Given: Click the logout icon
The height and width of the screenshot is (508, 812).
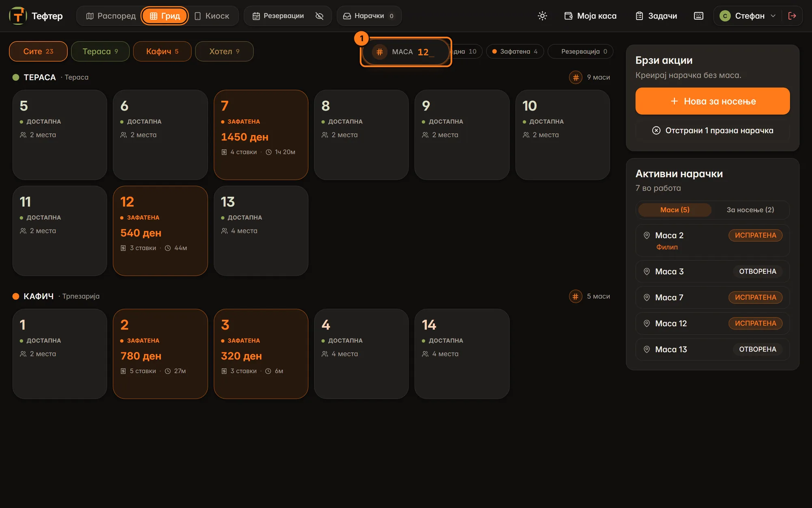Looking at the screenshot, I should pyautogui.click(x=792, y=16).
